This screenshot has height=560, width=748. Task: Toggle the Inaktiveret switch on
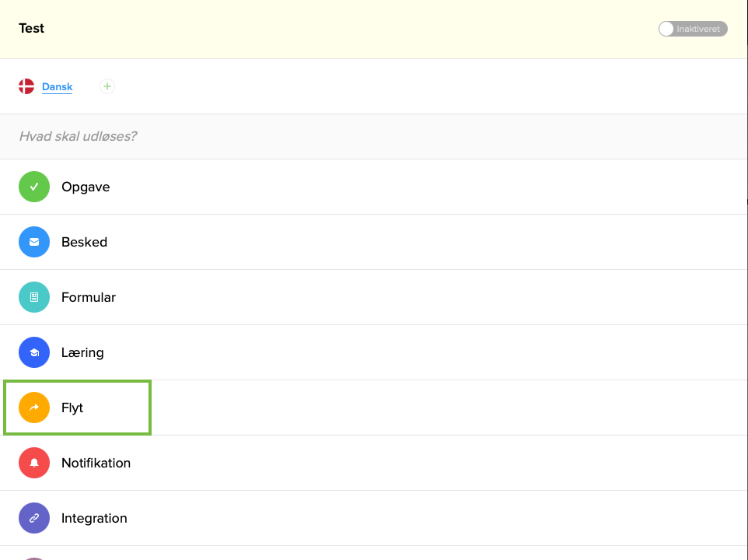[x=692, y=29]
